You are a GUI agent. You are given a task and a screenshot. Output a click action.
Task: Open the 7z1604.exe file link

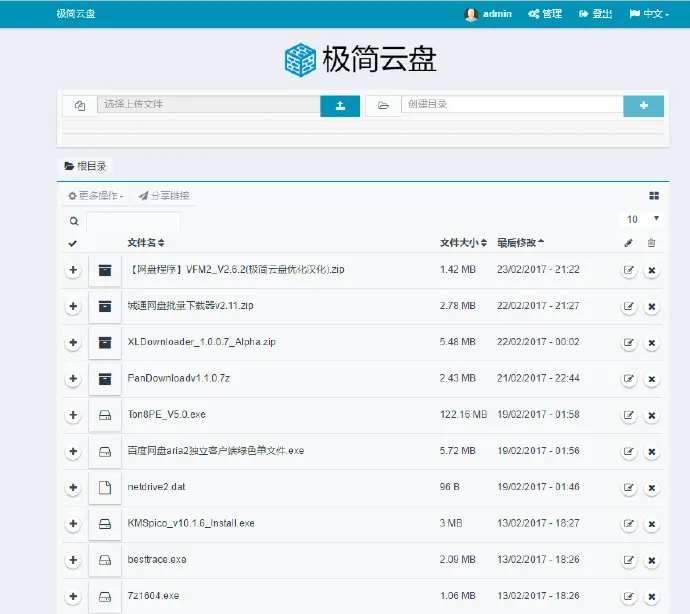point(153,596)
